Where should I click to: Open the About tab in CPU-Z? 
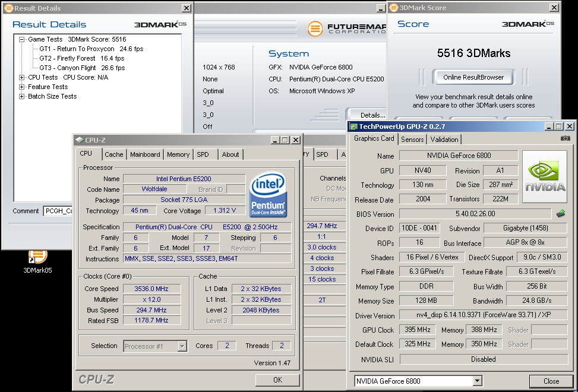pos(230,154)
